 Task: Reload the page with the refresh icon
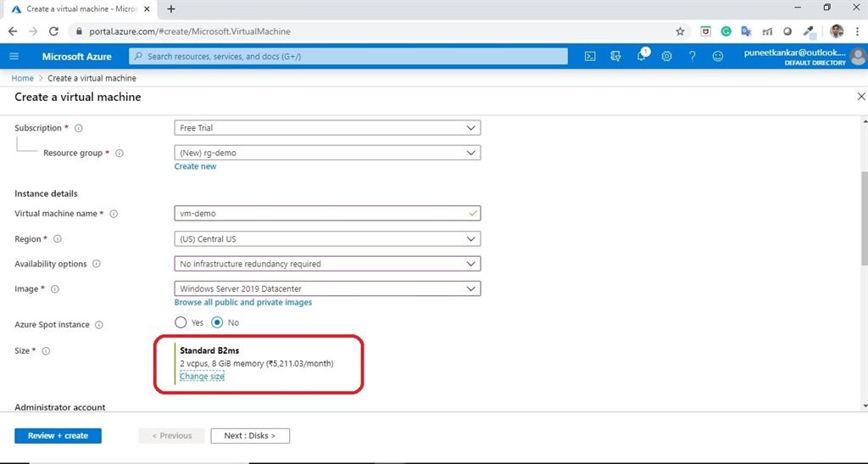53,31
